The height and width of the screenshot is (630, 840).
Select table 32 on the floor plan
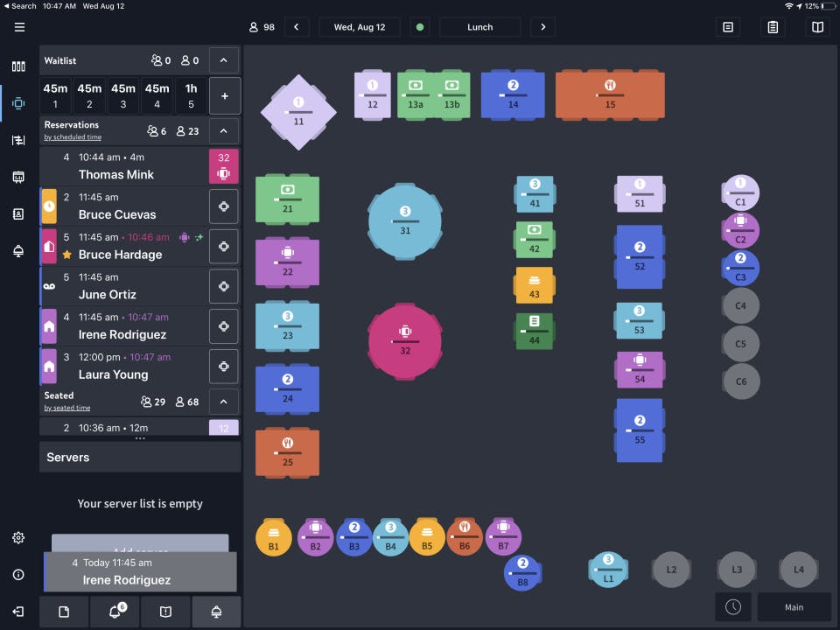tap(405, 341)
